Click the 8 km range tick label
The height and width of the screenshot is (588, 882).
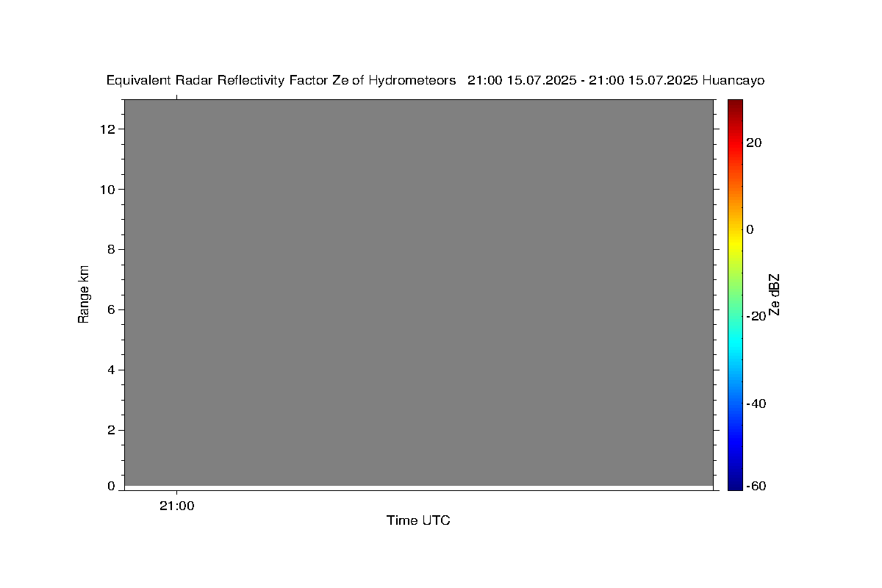click(112, 250)
